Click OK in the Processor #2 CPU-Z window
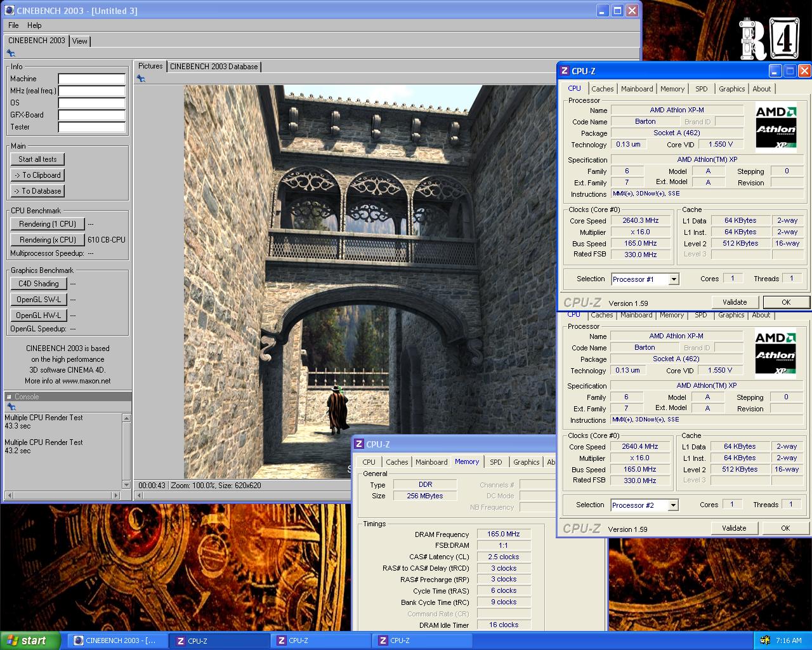The width and height of the screenshot is (812, 650). click(x=785, y=528)
